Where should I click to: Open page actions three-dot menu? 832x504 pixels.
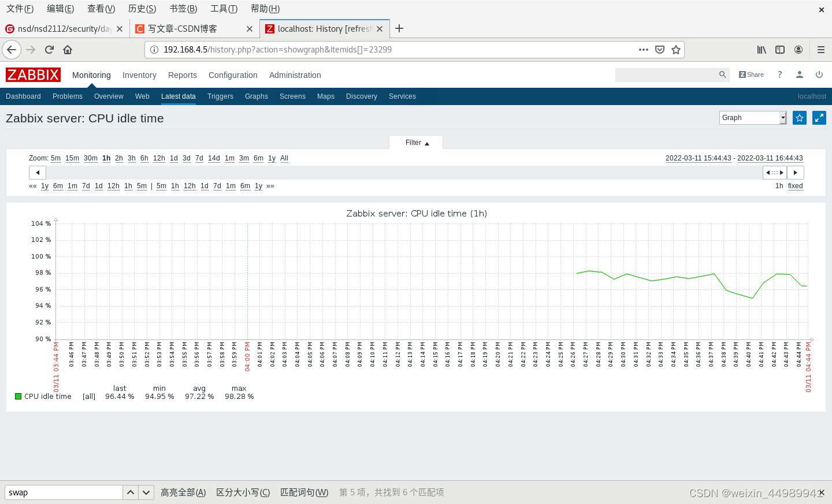click(644, 50)
